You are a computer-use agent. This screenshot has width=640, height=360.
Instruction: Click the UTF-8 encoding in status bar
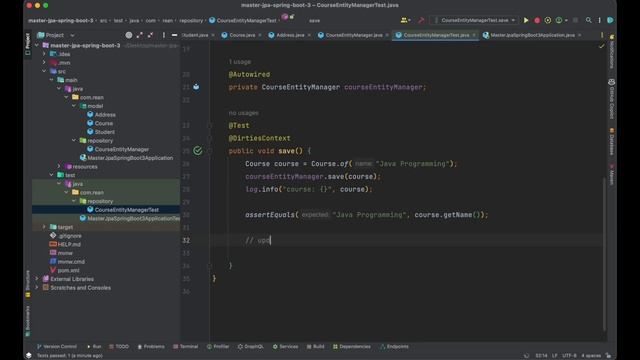[x=569, y=356]
